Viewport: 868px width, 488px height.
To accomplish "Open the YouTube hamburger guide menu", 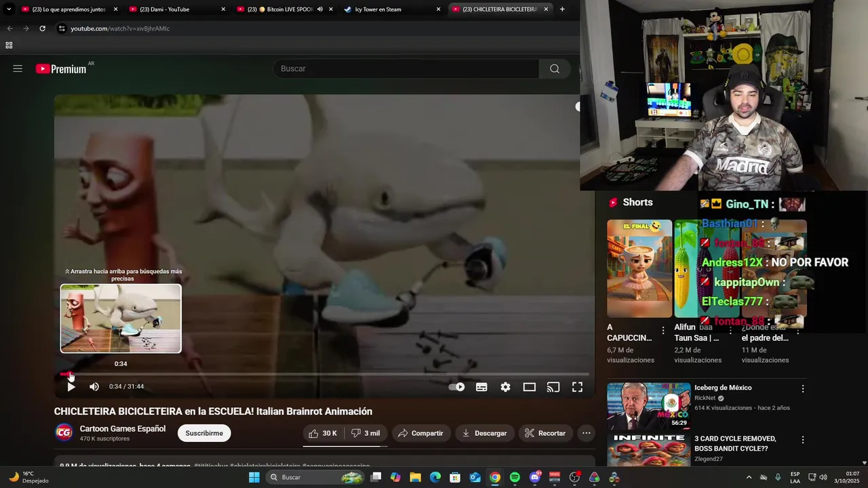I will (x=18, y=68).
